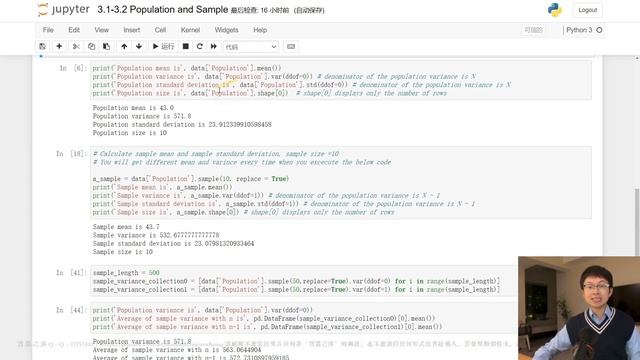The width and height of the screenshot is (640, 360).
Task: Interrupt the kernel with the stop icon
Action: 185,47
